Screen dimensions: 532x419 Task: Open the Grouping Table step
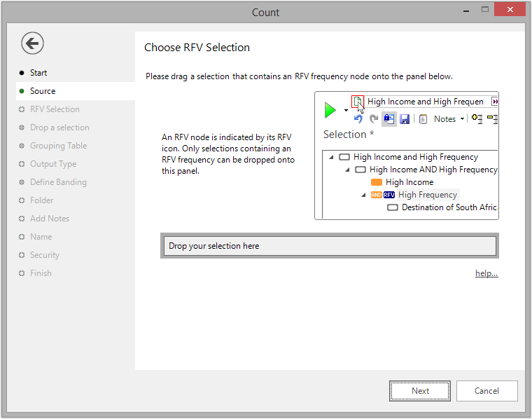point(58,146)
